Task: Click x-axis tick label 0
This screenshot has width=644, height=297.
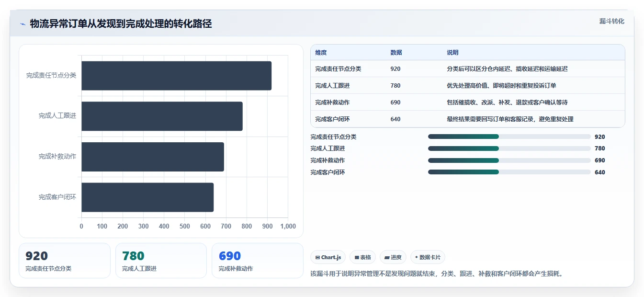Action: tap(81, 227)
